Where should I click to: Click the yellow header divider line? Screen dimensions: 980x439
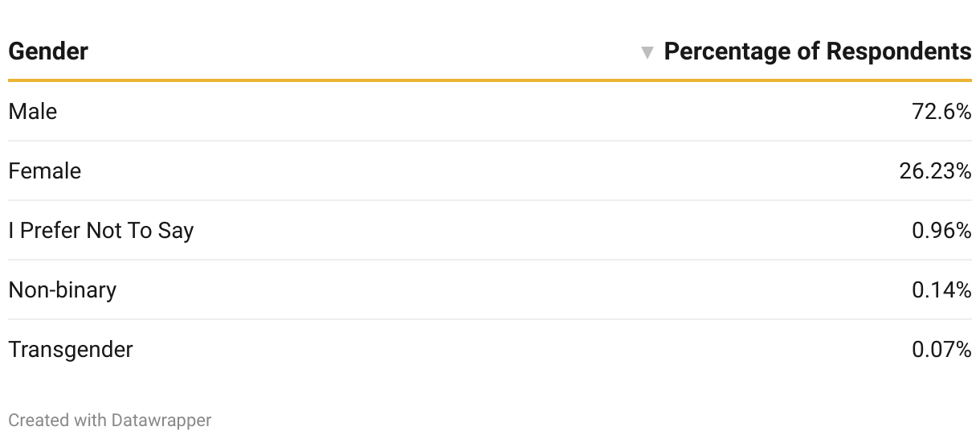(490, 80)
